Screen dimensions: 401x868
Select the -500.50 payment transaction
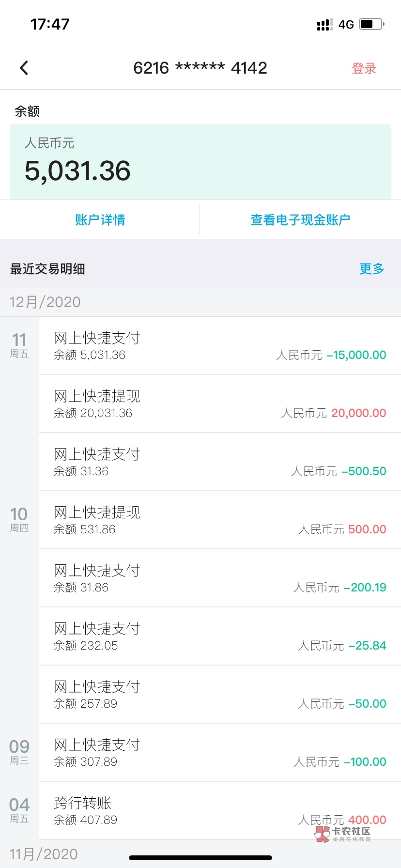tap(219, 462)
